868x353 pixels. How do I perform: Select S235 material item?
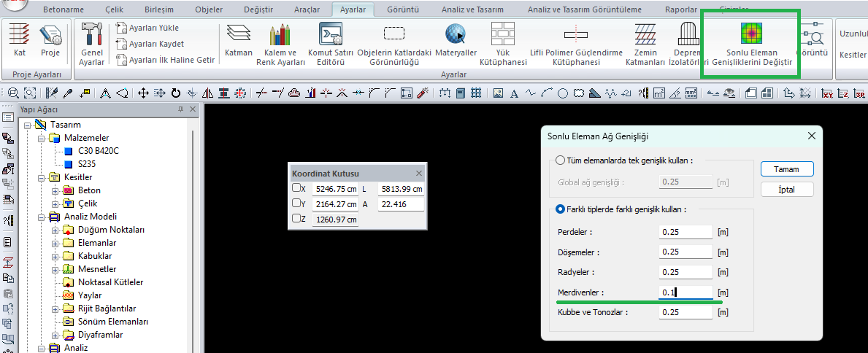click(88, 164)
